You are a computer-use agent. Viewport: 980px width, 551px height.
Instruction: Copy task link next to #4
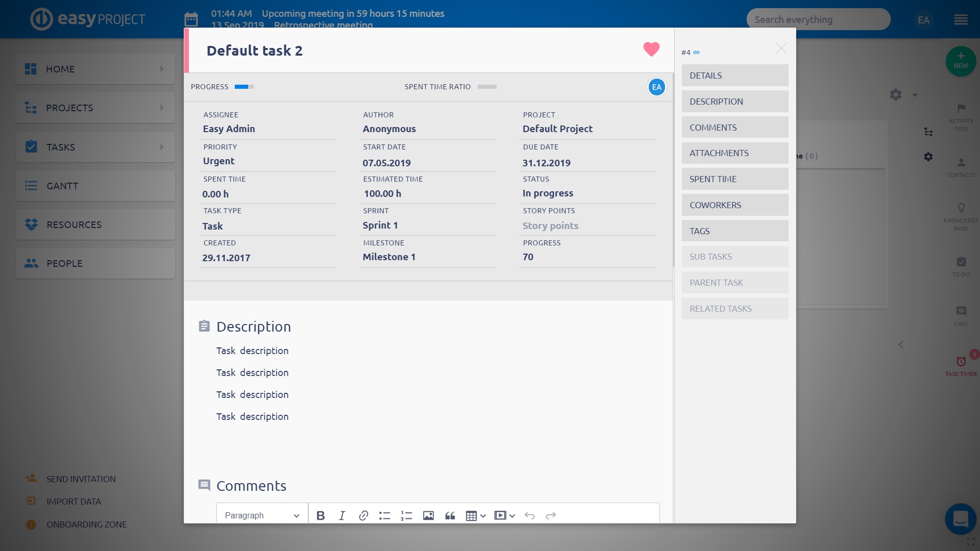[x=696, y=53]
